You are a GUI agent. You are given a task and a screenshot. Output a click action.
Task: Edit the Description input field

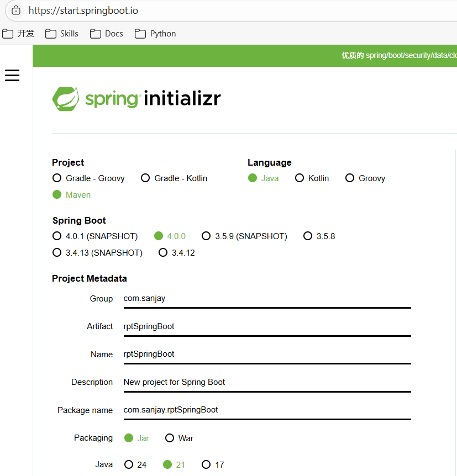pyautogui.click(x=267, y=382)
